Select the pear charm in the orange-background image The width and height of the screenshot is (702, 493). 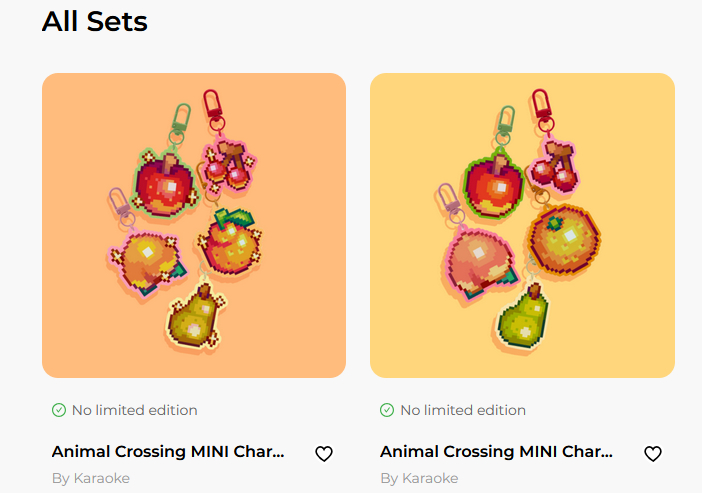195,315
